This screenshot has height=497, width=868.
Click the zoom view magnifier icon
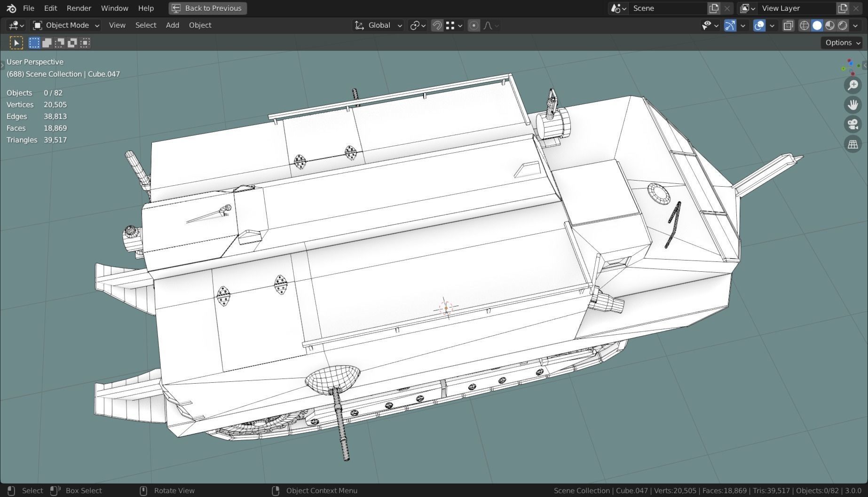(x=853, y=85)
